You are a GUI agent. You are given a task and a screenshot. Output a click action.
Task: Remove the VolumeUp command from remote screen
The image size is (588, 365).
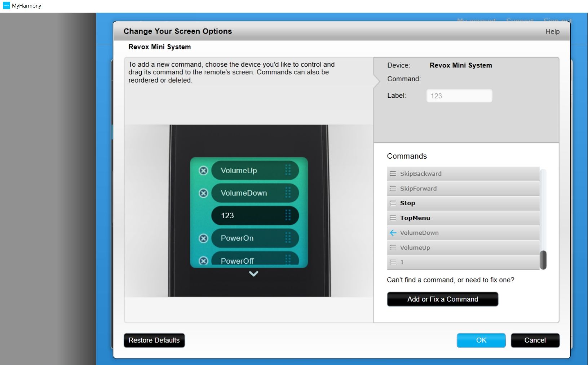(x=203, y=171)
